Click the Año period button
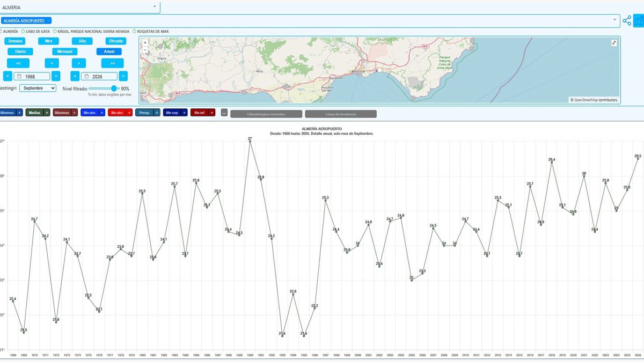The image size is (644, 362). click(82, 41)
